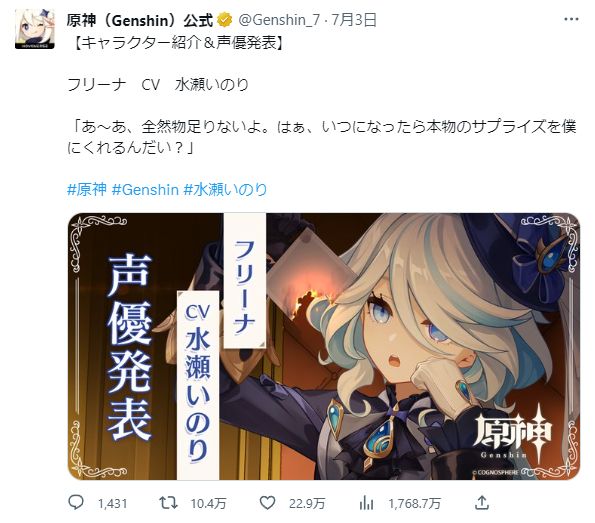The height and width of the screenshot is (523, 595).
Task: Open the 7月3日 tweet date link
Action: 354,20
